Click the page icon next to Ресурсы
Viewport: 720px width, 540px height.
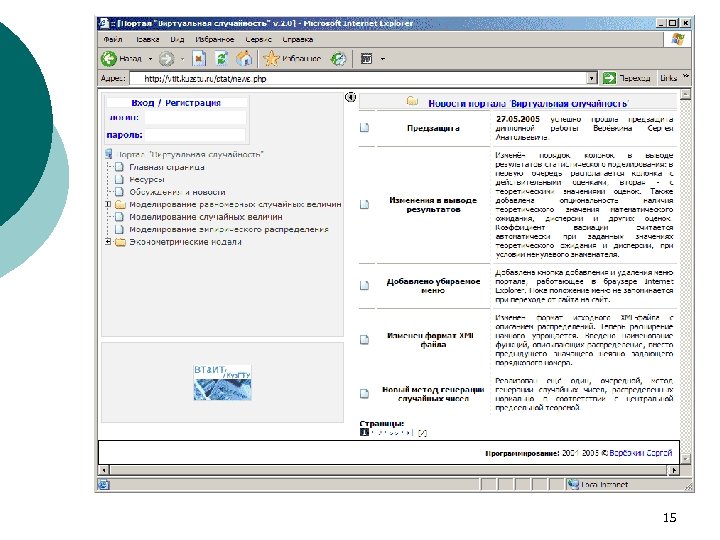(x=119, y=179)
